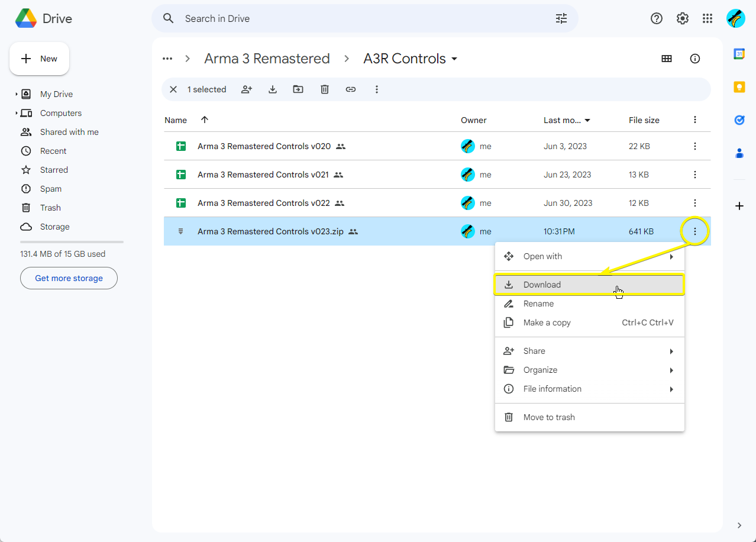The height and width of the screenshot is (542, 756).
Task: Click the storage usage progress bar
Action: click(72, 242)
